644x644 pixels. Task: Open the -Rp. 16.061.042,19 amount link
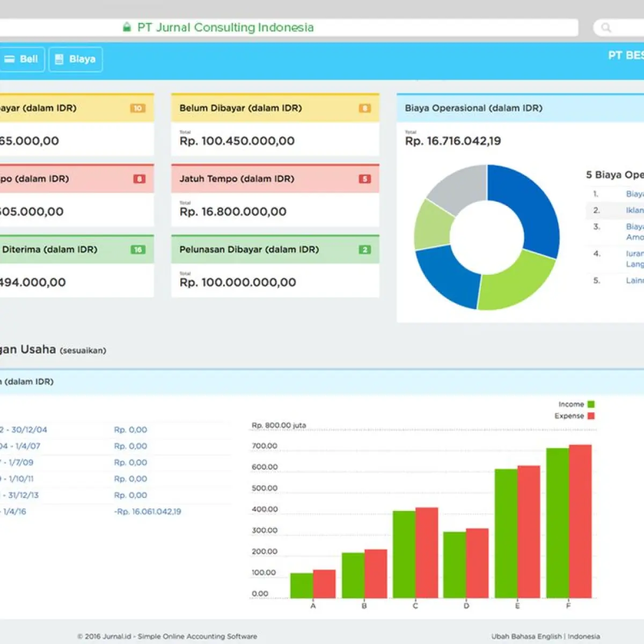pyautogui.click(x=148, y=511)
